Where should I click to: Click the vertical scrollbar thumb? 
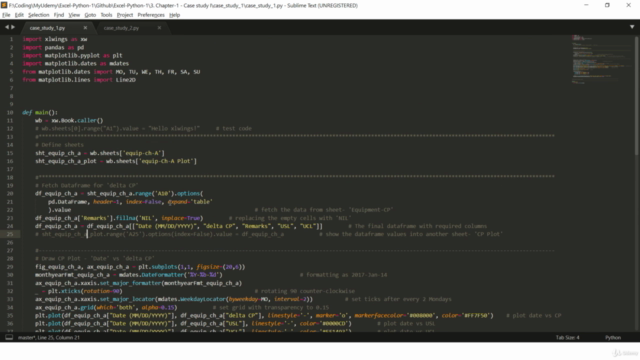click(636, 96)
